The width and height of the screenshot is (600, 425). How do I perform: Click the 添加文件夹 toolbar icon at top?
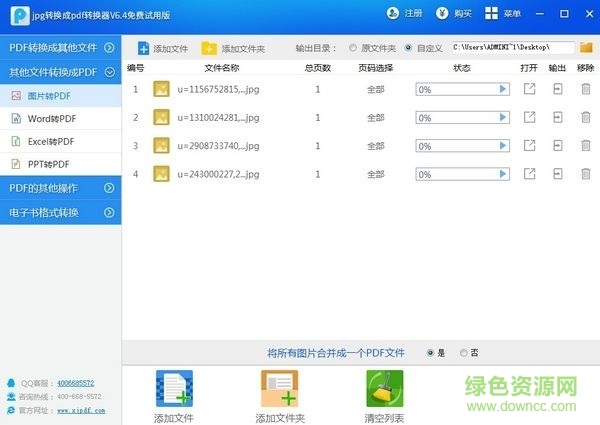point(209,48)
